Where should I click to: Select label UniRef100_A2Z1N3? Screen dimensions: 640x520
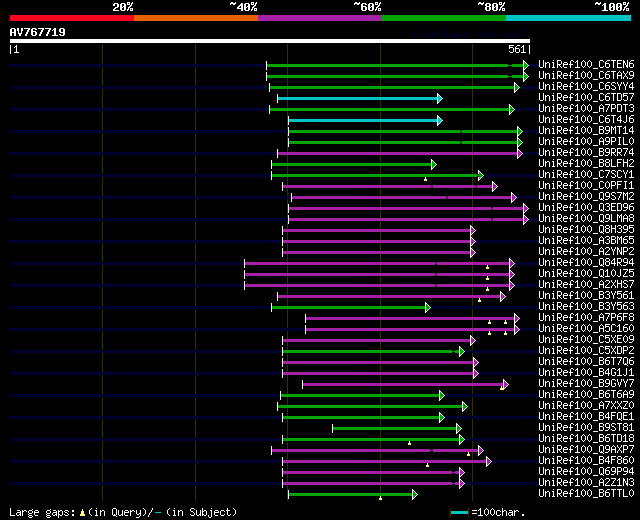586,483
